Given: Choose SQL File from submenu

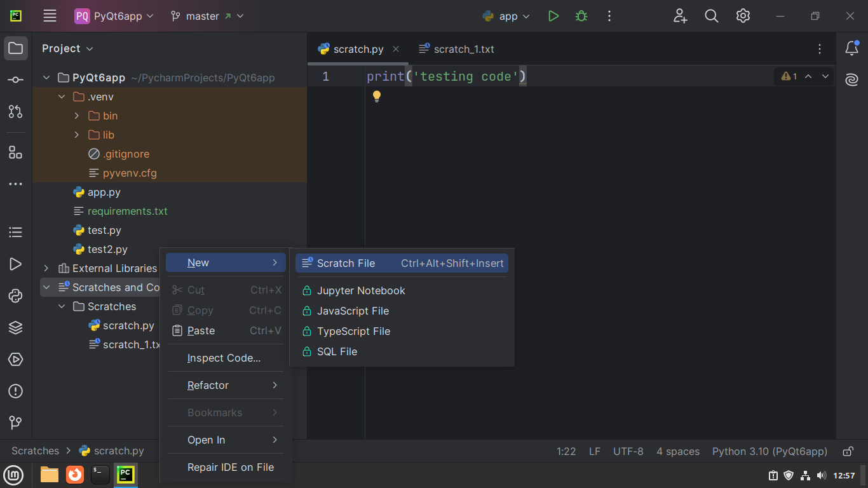Looking at the screenshot, I should pyautogui.click(x=402, y=351).
